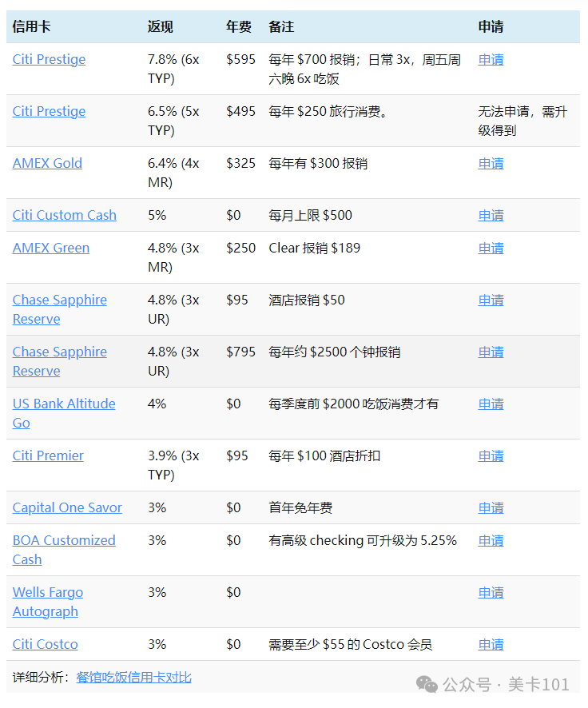Image resolution: width=588 pixels, height=708 pixels.
Task: Click the text 无法申请，需升级得到
Action: tap(522, 121)
